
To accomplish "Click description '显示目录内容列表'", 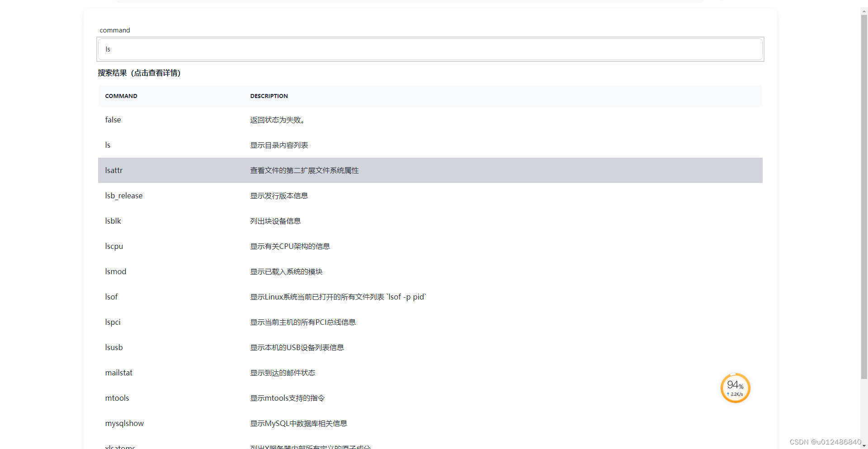I will [x=279, y=145].
